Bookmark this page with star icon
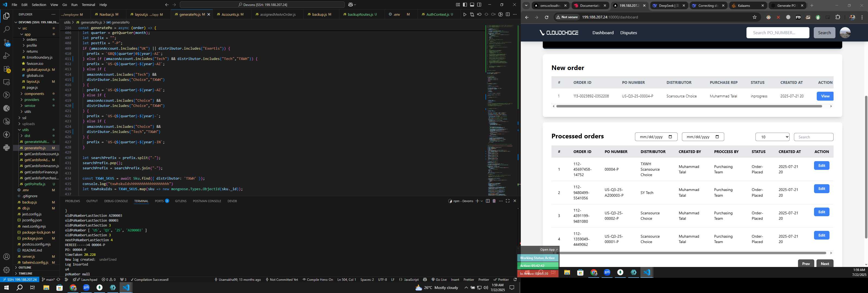The height and width of the screenshot is (293, 868). pyautogui.click(x=755, y=17)
